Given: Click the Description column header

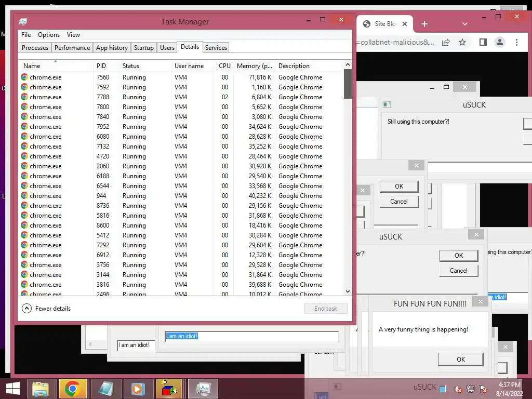Looking at the screenshot, I should (x=309, y=66).
